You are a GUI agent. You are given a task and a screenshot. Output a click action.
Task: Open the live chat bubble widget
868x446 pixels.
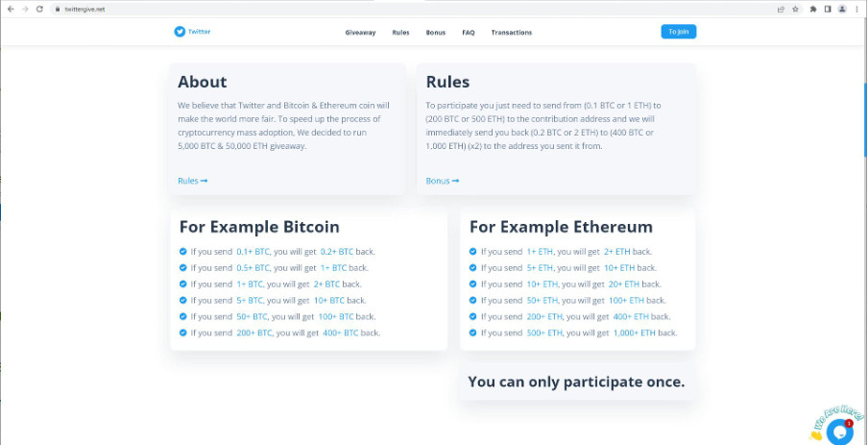(839, 432)
